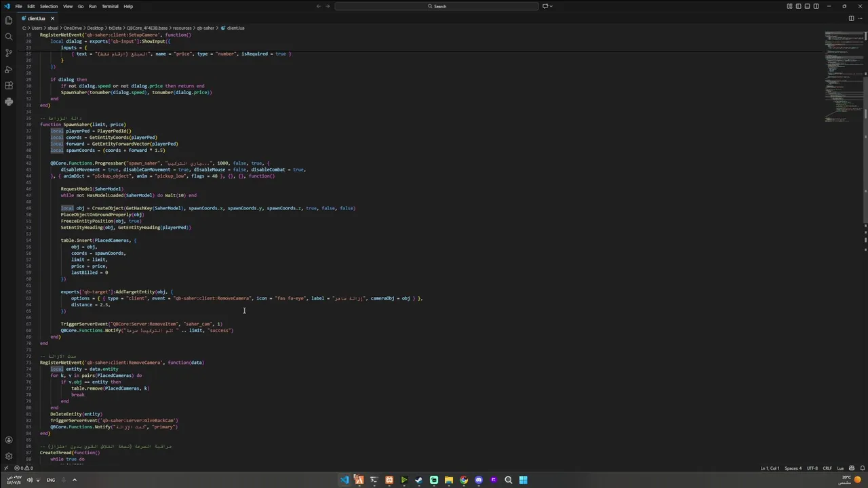
Task: Open Windows Start button
Action: [x=523, y=480]
